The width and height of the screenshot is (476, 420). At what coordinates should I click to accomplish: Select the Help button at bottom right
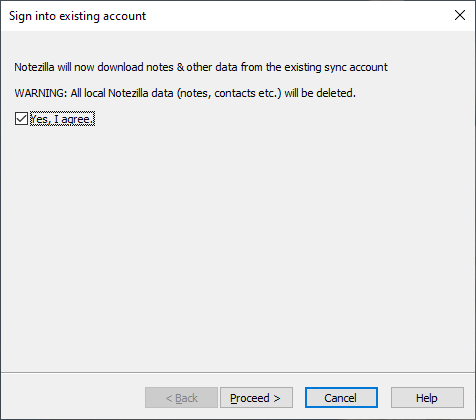(x=427, y=398)
